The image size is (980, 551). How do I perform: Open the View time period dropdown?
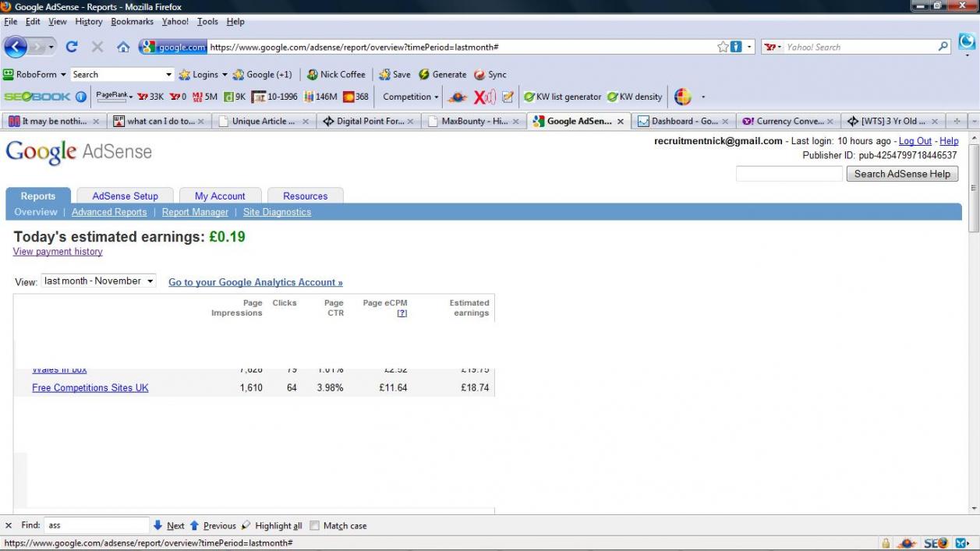tap(98, 281)
